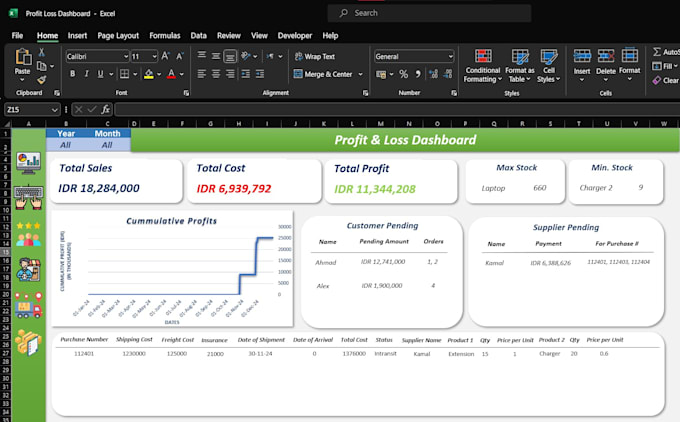The image size is (680, 422).
Task: Open the File menu
Action: [17, 36]
